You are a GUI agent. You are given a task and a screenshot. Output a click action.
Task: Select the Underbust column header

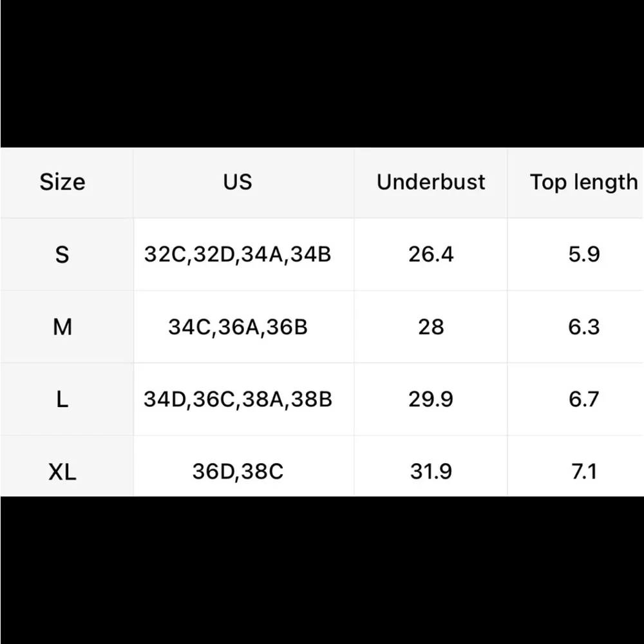point(431,182)
